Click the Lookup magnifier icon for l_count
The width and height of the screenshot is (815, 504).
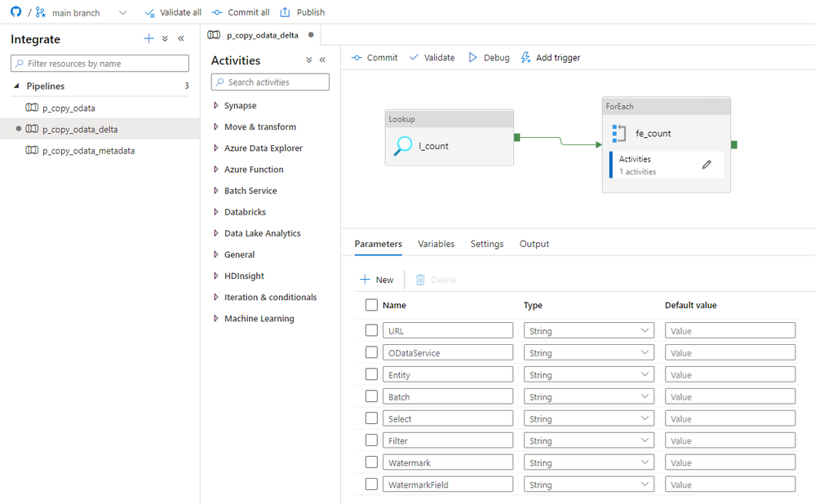[x=403, y=146]
